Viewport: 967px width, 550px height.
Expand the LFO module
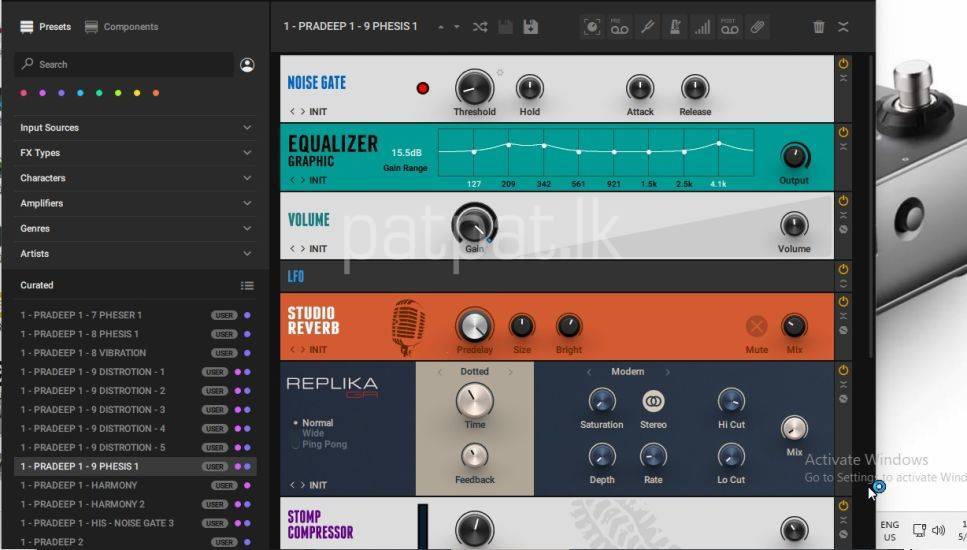tap(843, 284)
